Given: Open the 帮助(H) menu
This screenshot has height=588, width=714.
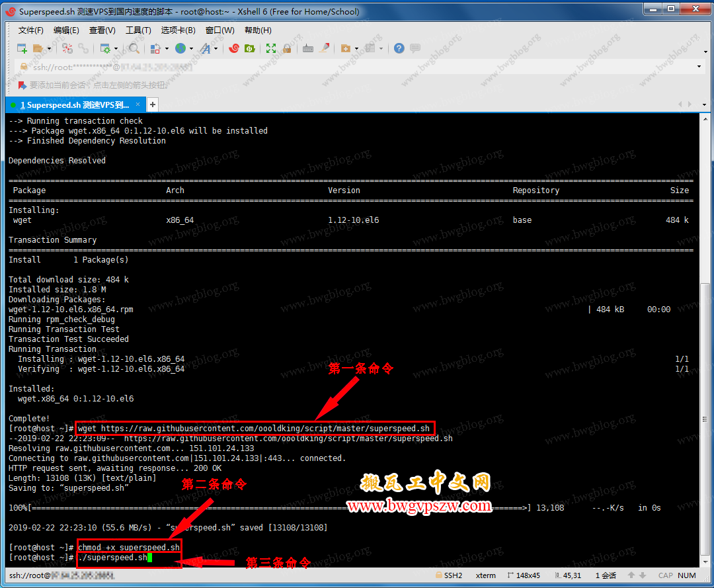Looking at the screenshot, I should (x=258, y=30).
